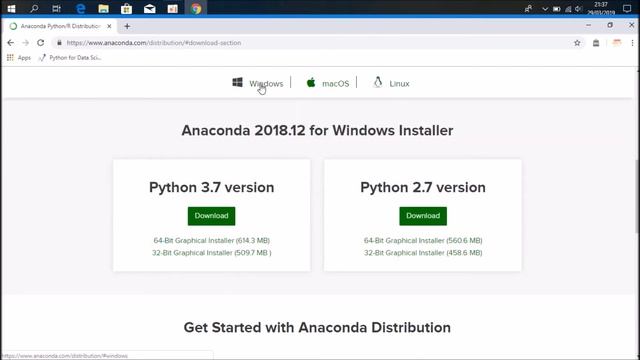This screenshot has width=640, height=360.
Task: Close the Anaconda browser tab
Action: coord(109,26)
